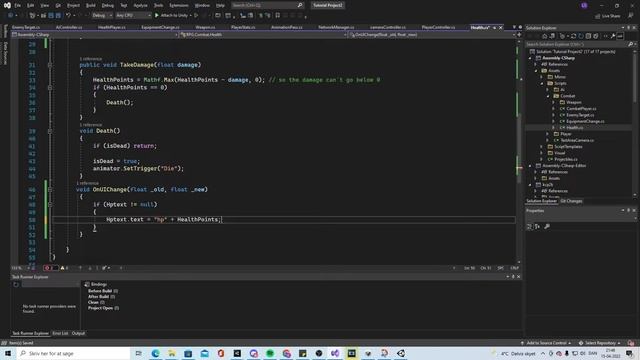Viewport: 640px width, 360px height.
Task: Expand the Weapon folder in Solution Explorer
Action: coord(554,102)
